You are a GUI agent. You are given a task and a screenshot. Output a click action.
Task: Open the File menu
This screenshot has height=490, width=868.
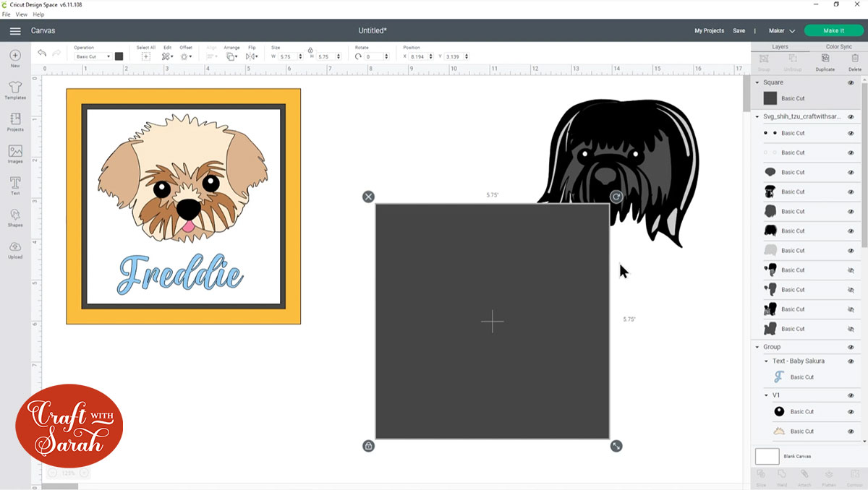coord(6,14)
